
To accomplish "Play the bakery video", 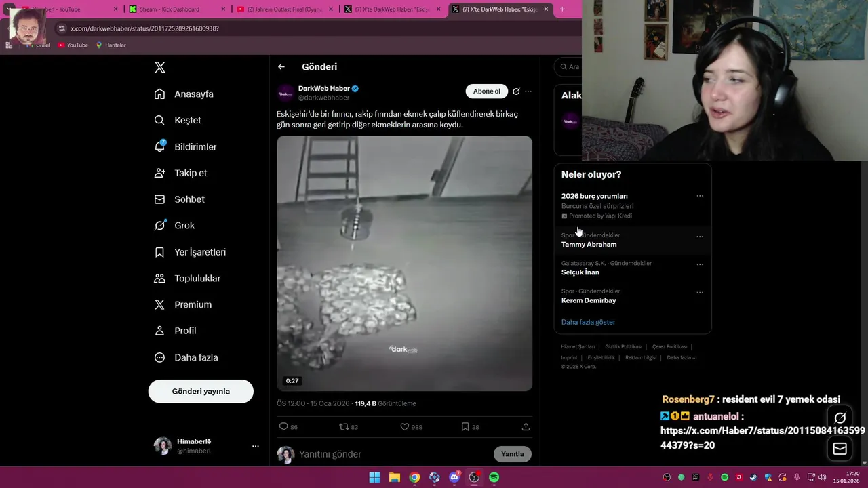I will (404, 264).
